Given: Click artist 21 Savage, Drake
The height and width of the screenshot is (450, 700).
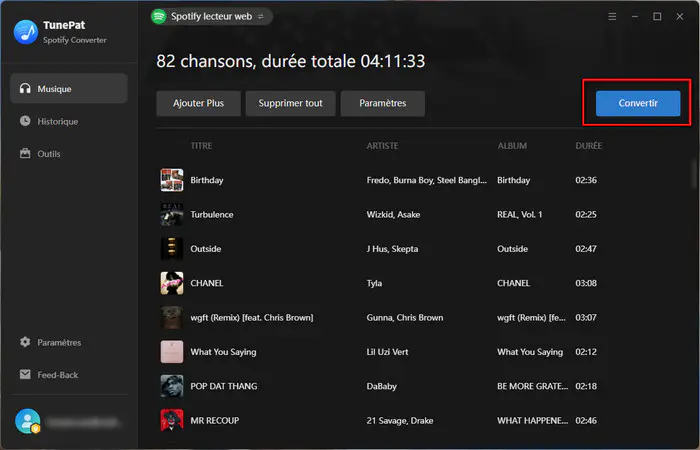Looking at the screenshot, I should coord(400,421).
